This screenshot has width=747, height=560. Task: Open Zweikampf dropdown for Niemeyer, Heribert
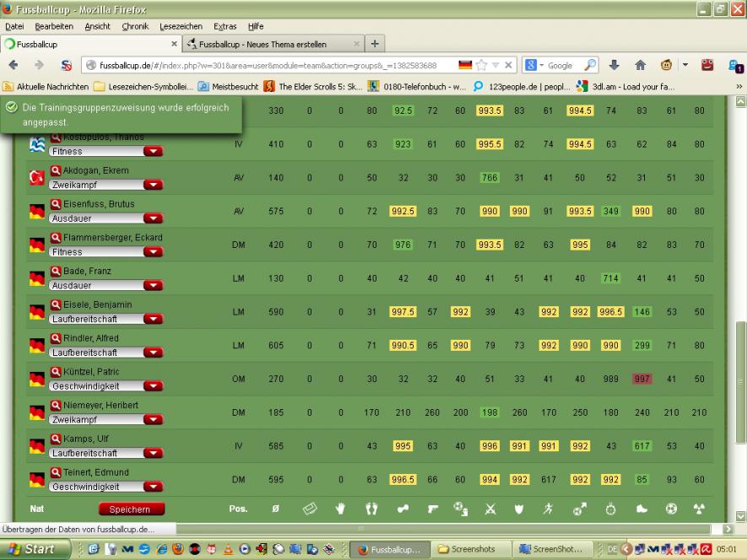click(x=153, y=419)
